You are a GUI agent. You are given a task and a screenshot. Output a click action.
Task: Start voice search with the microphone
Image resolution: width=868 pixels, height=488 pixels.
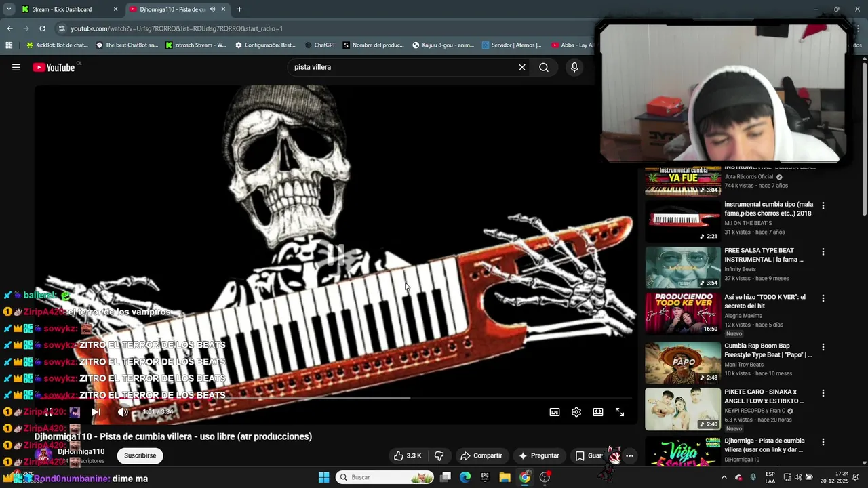[x=574, y=67]
